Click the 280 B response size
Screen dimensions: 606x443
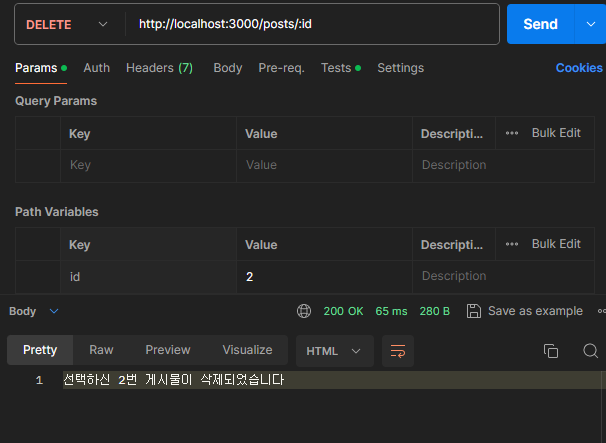click(x=435, y=311)
